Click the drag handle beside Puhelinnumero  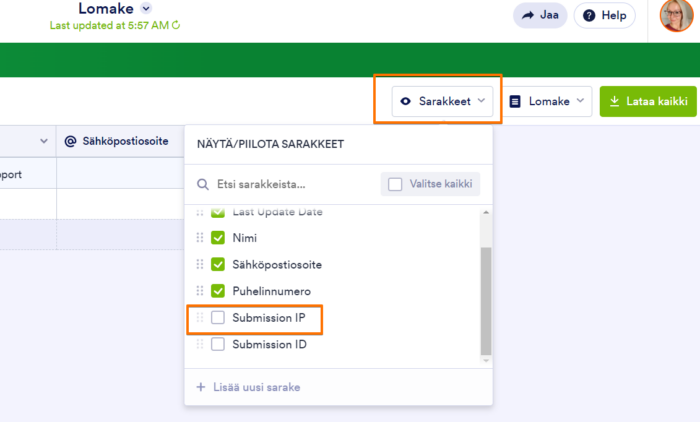coord(200,291)
